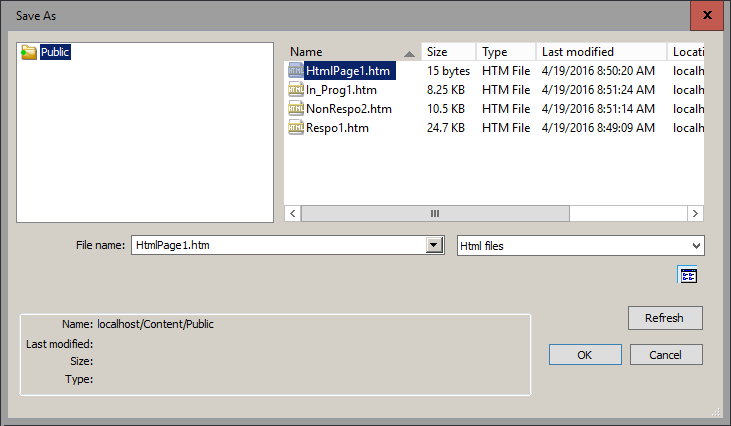Sort by the Location column header
This screenshot has width=731, height=426.
pos(686,52)
